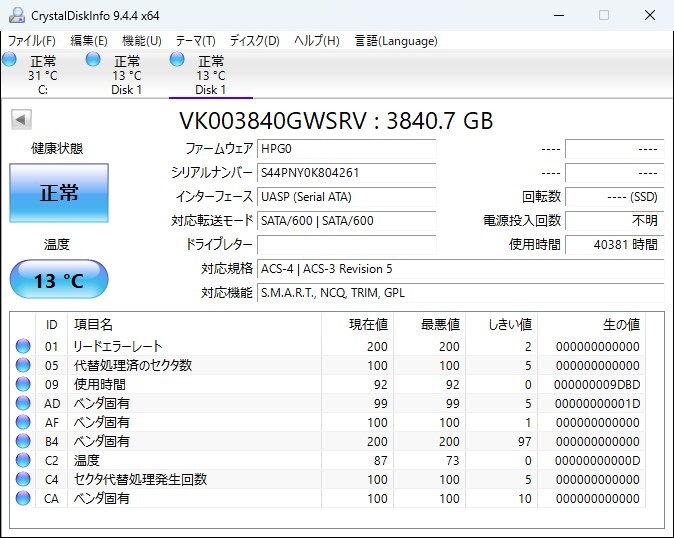Click the 生の値 column header
Screen dimensions: 674x538
[x=621, y=324]
